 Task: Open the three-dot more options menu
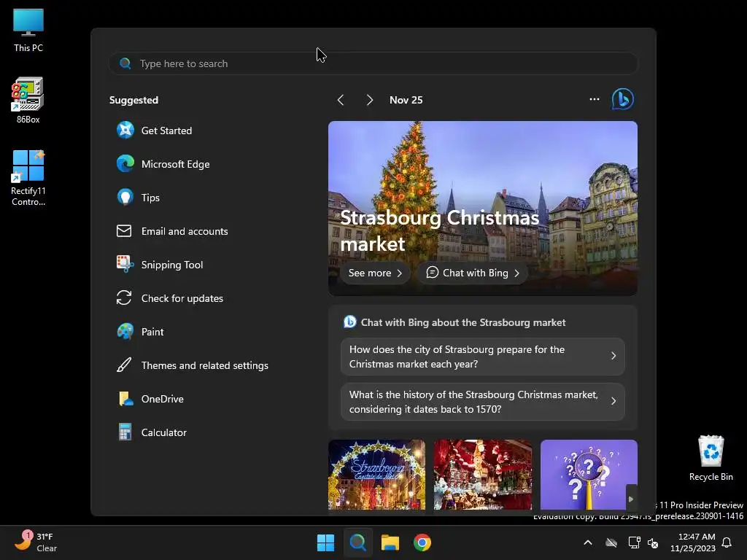point(594,99)
